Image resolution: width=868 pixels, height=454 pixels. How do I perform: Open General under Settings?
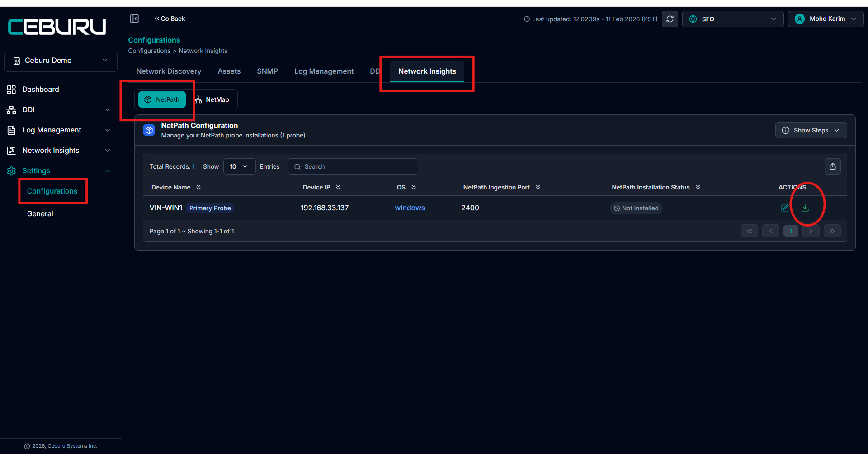coord(40,214)
